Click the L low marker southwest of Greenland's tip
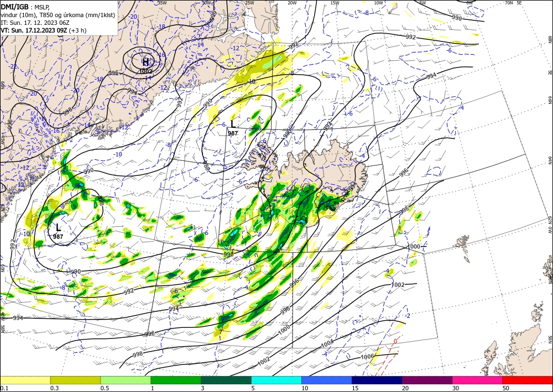 point(58,227)
